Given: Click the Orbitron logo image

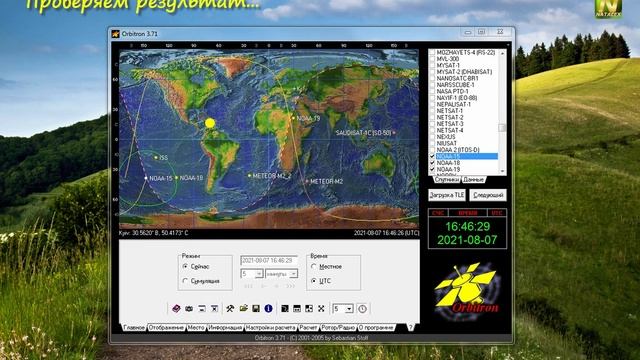Looking at the screenshot, I should pyautogui.click(x=468, y=291).
